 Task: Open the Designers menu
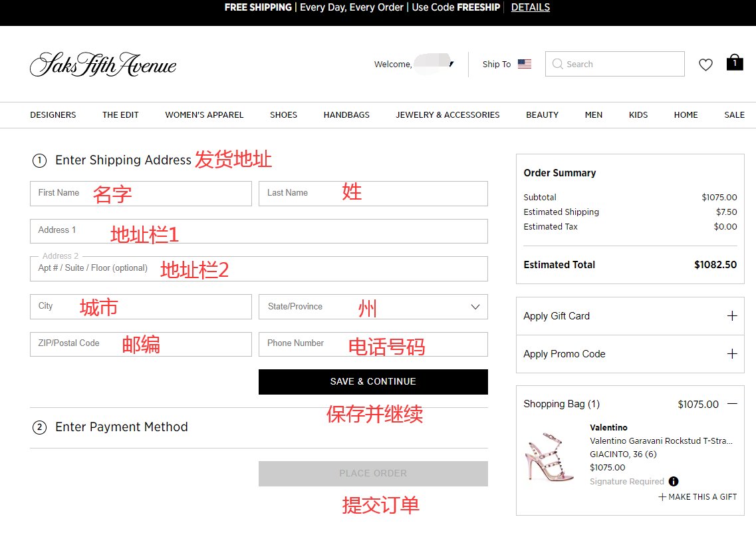point(53,115)
